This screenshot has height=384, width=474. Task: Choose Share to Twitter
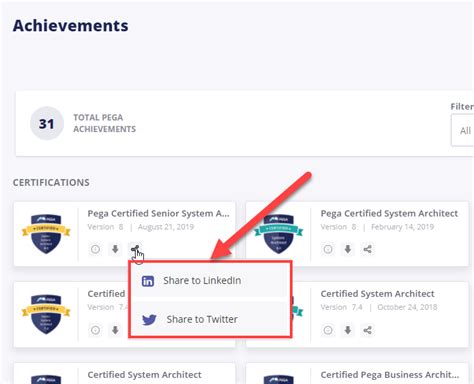coord(210,319)
